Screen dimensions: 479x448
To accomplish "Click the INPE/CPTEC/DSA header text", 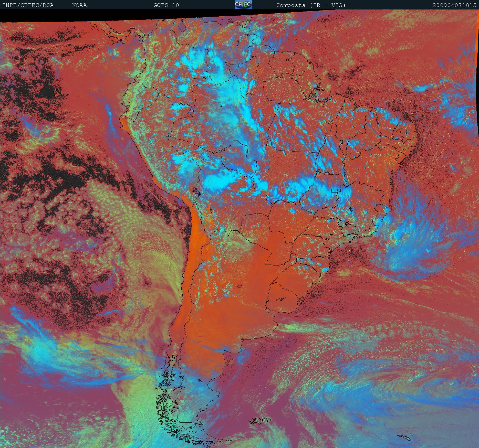I will pos(28,5).
